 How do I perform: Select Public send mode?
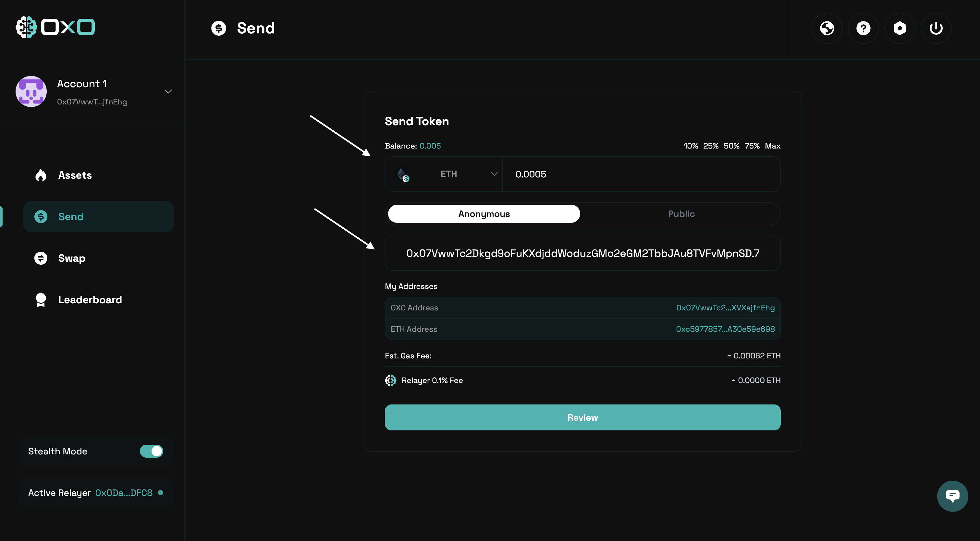681,214
